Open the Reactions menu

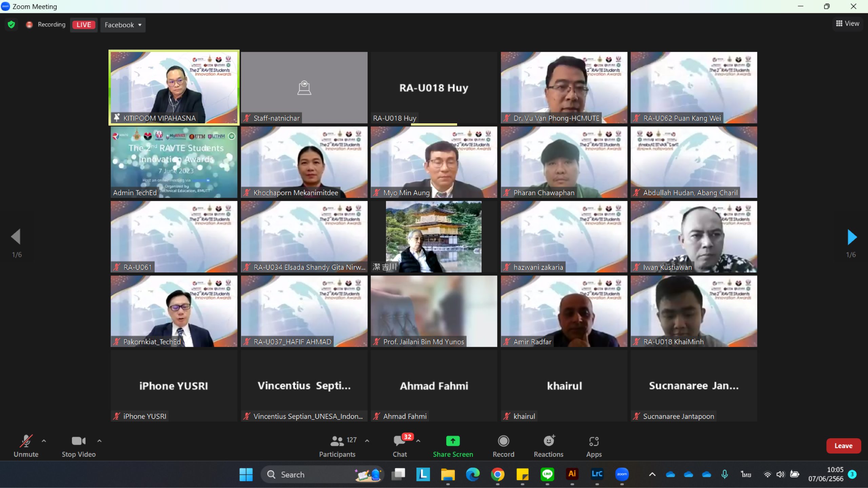[x=549, y=446]
